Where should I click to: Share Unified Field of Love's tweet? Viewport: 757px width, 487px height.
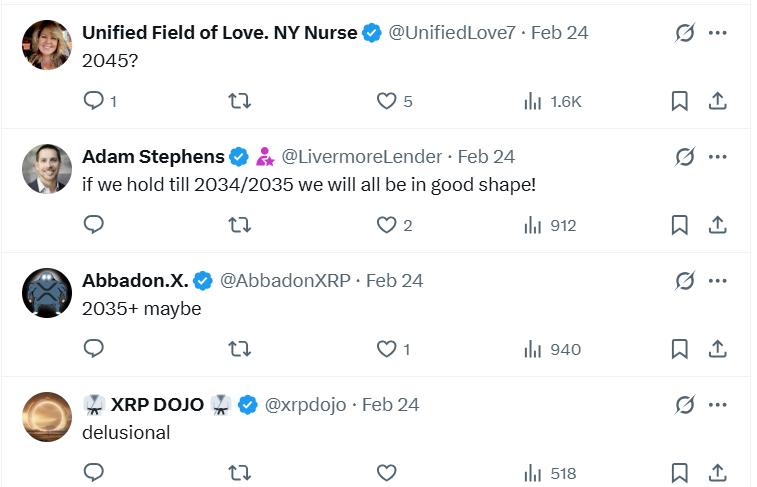[x=717, y=101]
